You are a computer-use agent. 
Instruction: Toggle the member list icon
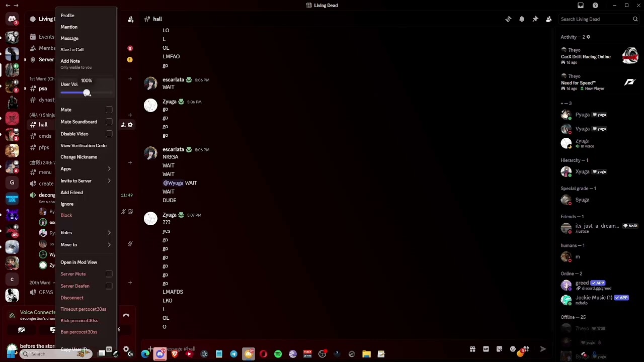click(549, 19)
